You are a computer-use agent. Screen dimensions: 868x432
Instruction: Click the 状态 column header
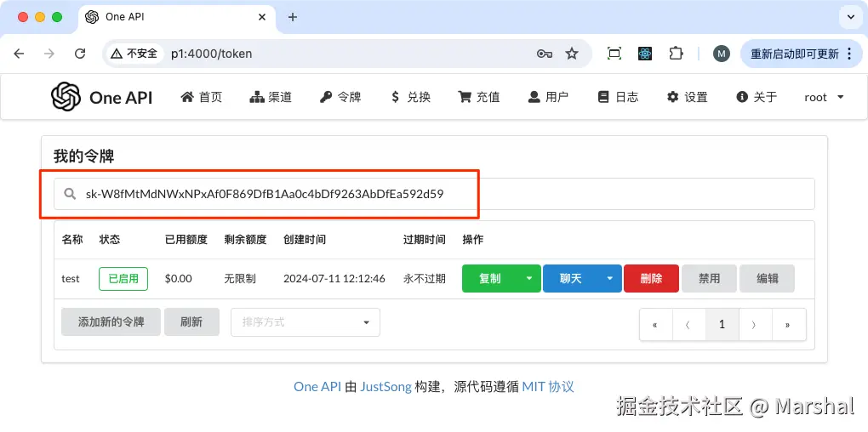click(110, 240)
